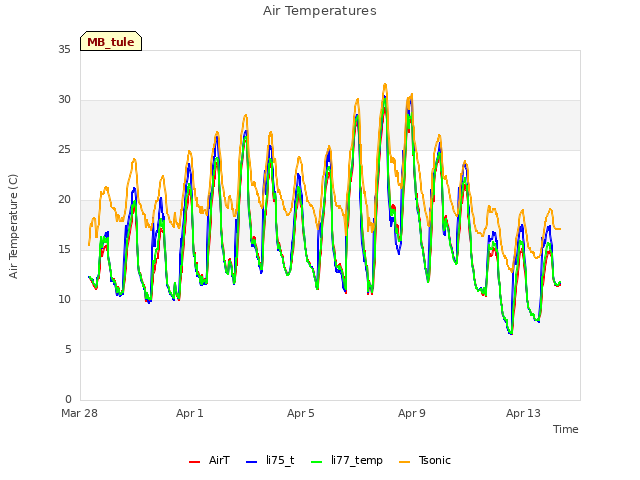Click the Apr 9 x-axis label
The height and width of the screenshot is (480, 640).
click(x=412, y=413)
